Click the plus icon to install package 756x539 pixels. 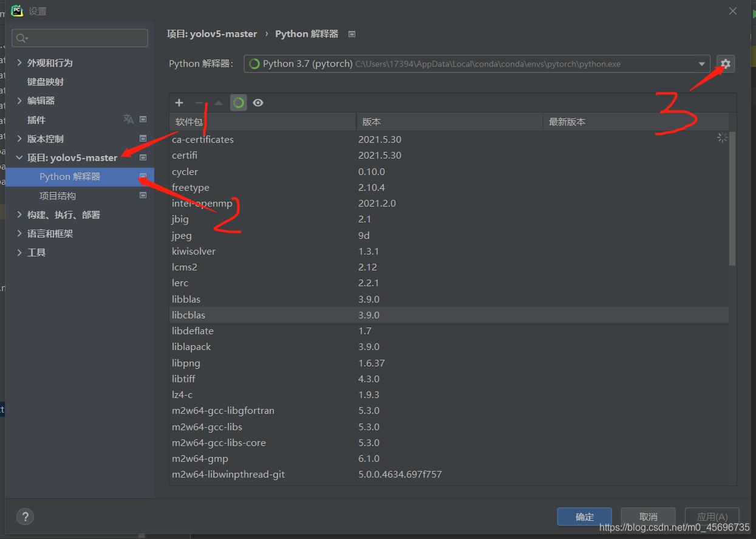pos(179,103)
